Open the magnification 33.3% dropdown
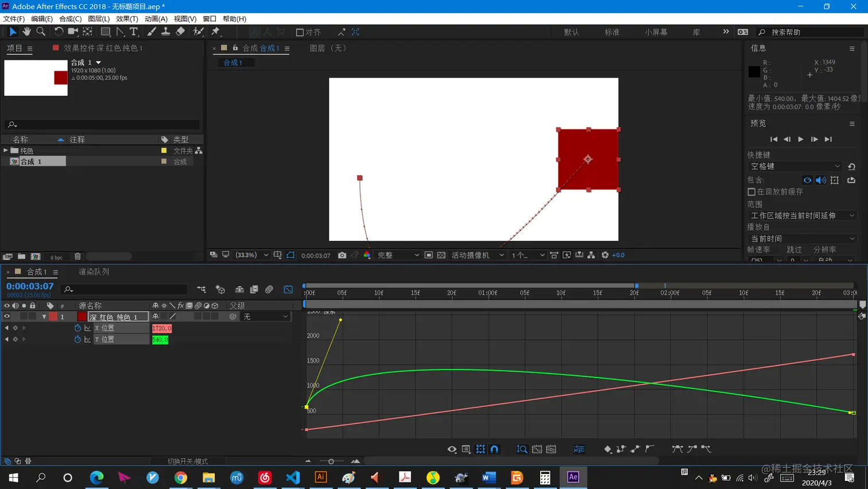Image resolution: width=868 pixels, height=489 pixels. (x=252, y=255)
